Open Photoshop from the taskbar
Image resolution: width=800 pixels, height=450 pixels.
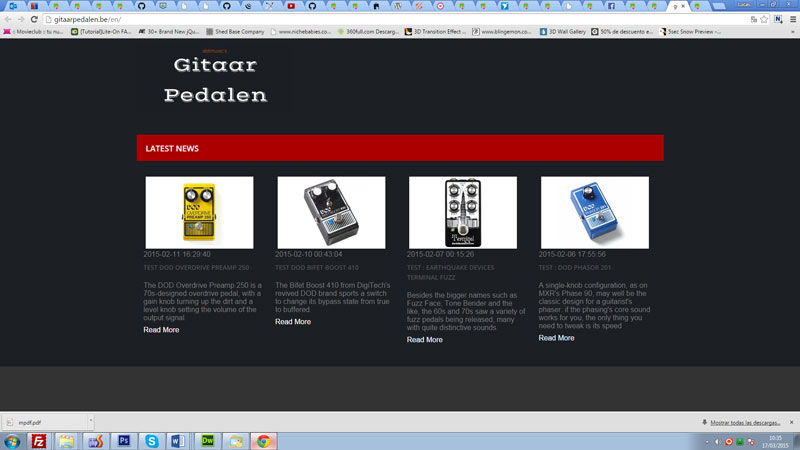pos(124,441)
